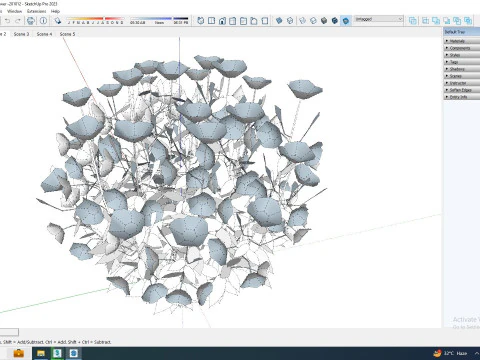Image resolution: width=480 pixels, height=360 pixels.
Task: Switch to the Iso view
Action: click(x=200, y=21)
